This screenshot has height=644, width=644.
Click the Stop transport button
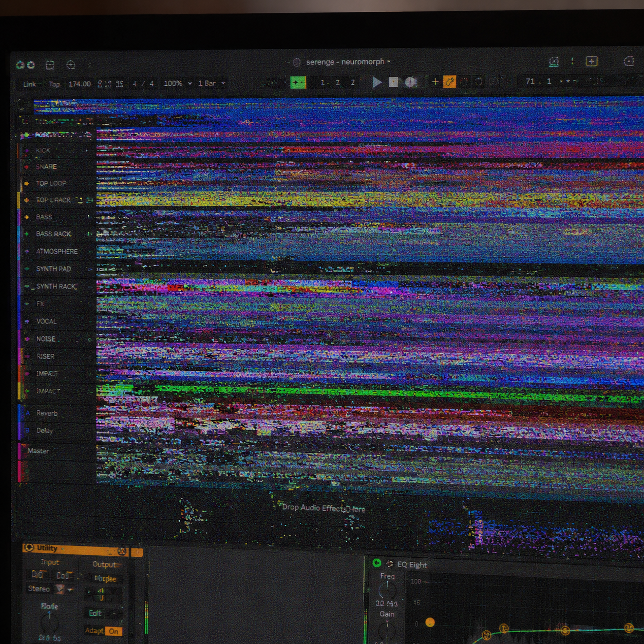(393, 82)
